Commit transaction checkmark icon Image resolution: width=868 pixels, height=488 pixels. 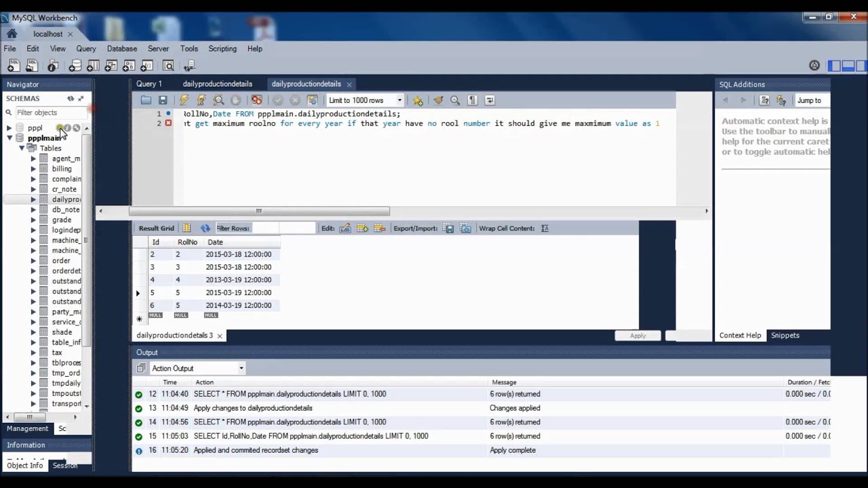point(278,100)
